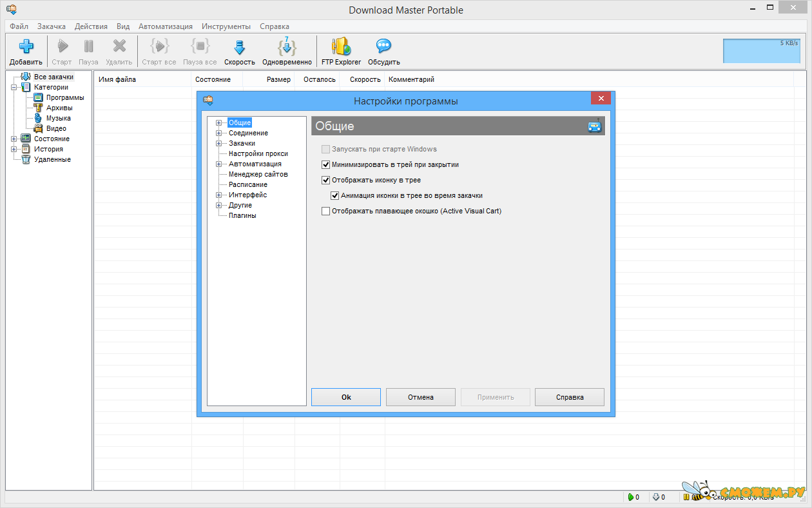The height and width of the screenshot is (508, 812).
Task: Sort by the Состояние column header
Action: pos(217,79)
